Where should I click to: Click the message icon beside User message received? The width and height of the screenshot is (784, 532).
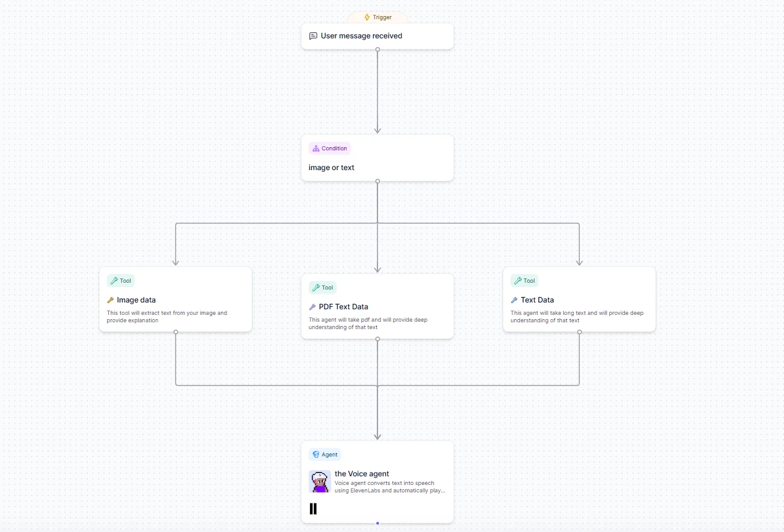click(313, 36)
